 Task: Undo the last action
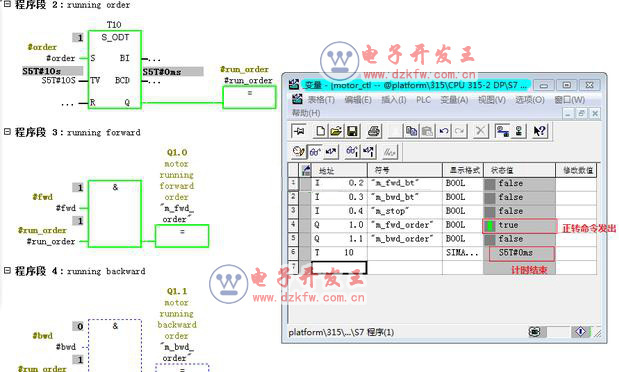tap(444, 131)
